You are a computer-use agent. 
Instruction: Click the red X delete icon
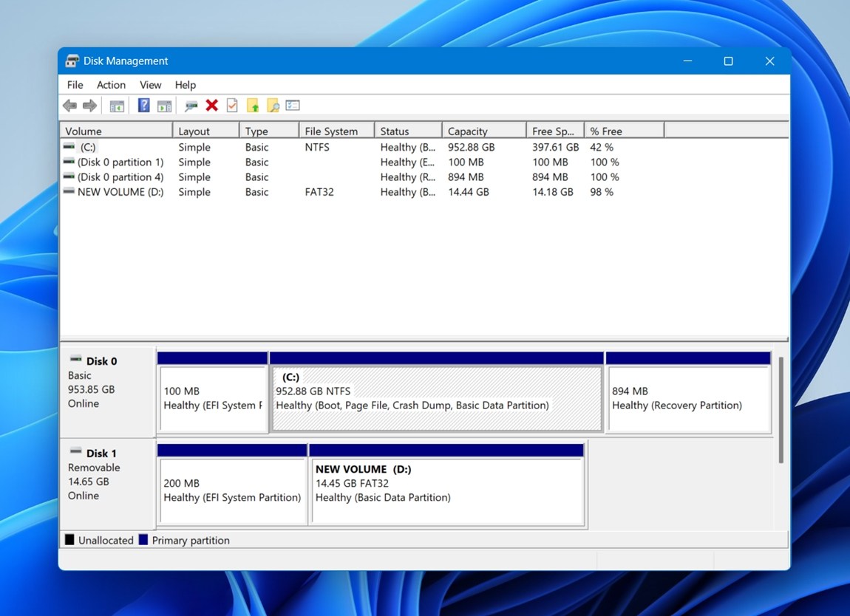[x=212, y=105]
